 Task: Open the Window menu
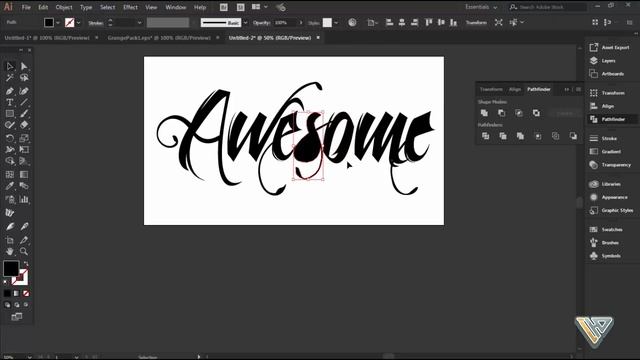pyautogui.click(x=176, y=7)
